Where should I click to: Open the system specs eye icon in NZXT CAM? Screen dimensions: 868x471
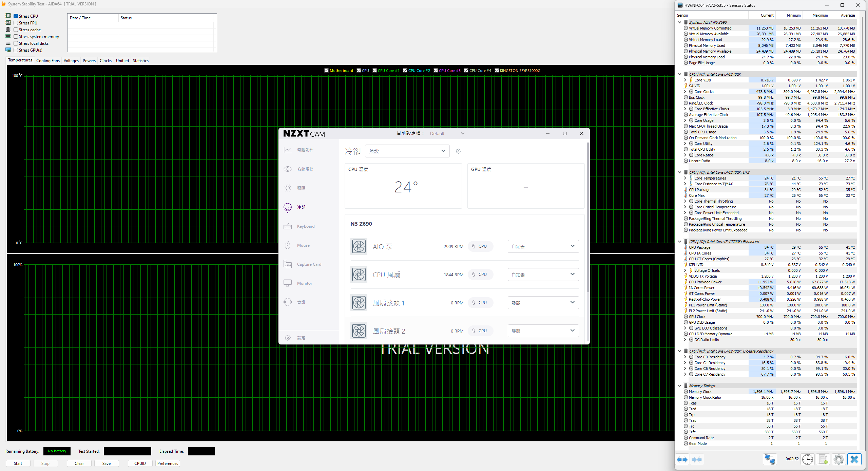288,169
